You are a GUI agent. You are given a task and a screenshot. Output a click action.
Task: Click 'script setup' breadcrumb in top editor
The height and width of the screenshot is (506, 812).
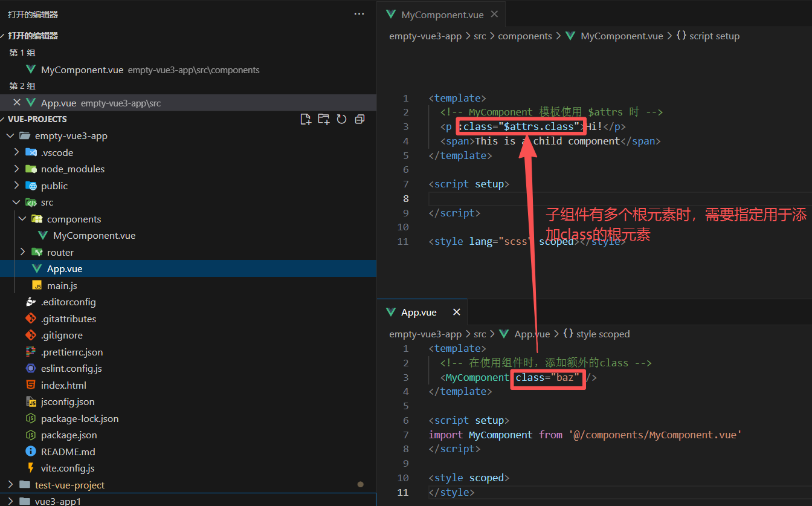pyautogui.click(x=714, y=36)
